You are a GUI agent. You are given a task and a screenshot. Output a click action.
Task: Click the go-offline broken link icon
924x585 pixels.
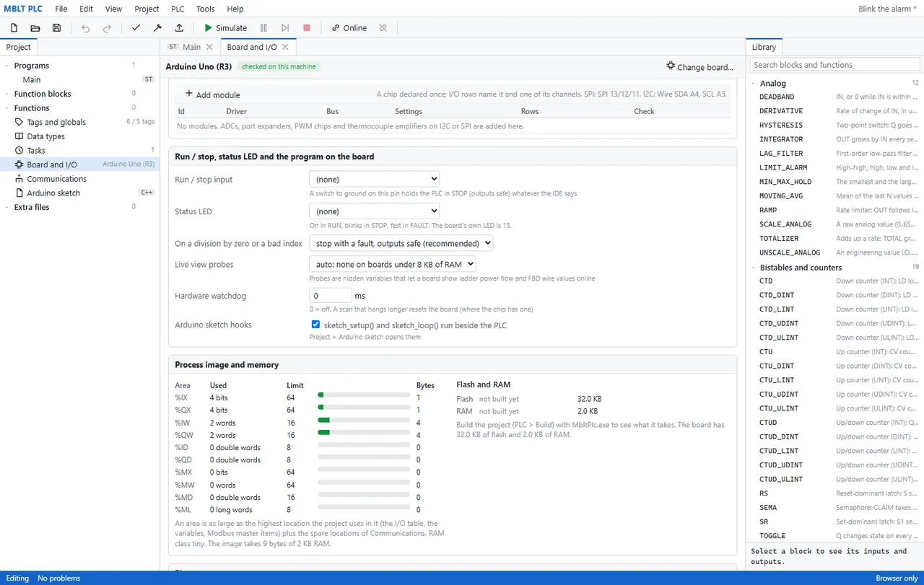coord(383,28)
